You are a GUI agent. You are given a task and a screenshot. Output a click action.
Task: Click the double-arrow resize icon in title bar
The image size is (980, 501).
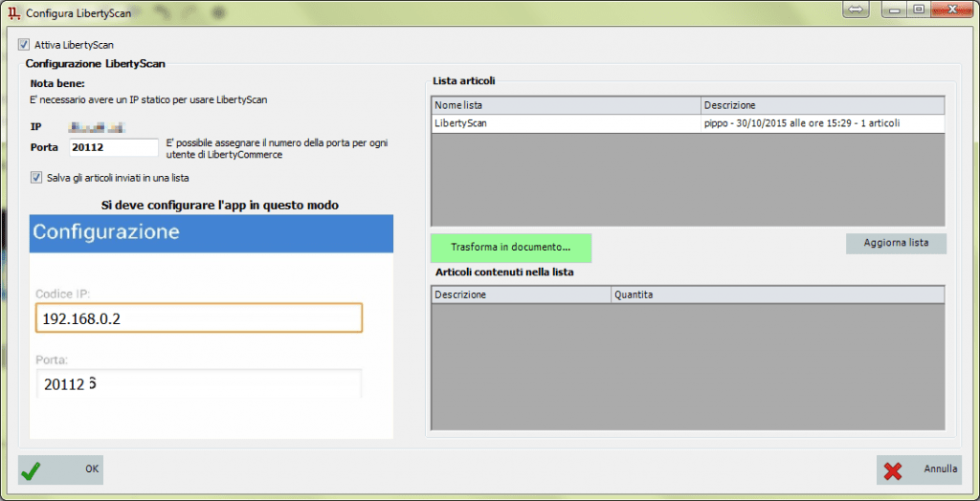[856, 10]
